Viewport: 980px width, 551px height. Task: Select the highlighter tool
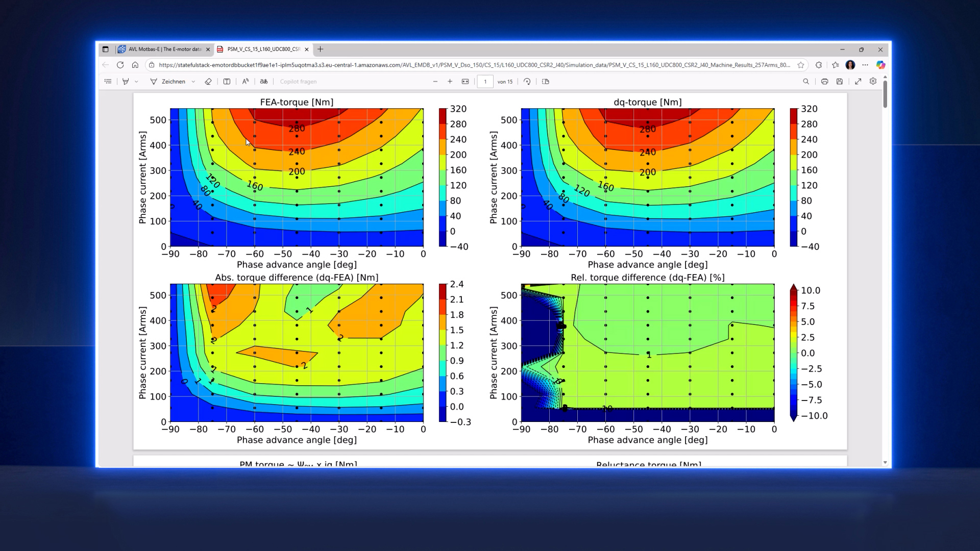(x=126, y=82)
